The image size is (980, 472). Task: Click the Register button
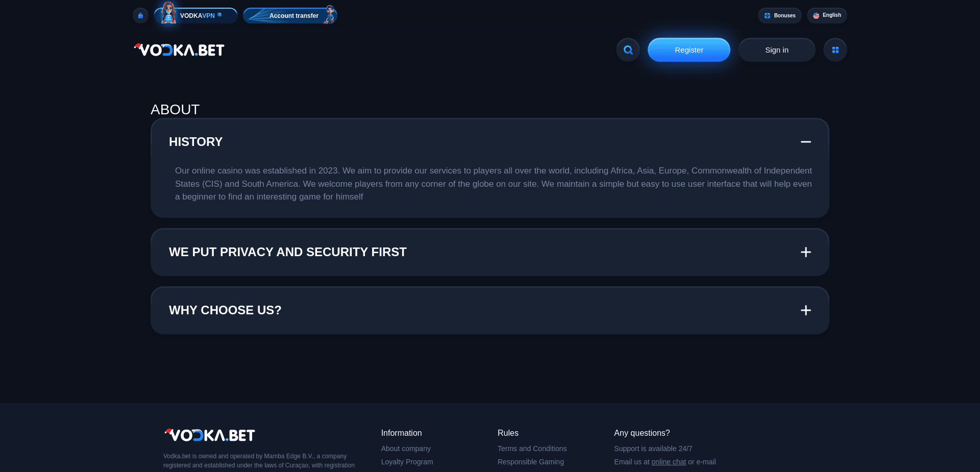(689, 50)
